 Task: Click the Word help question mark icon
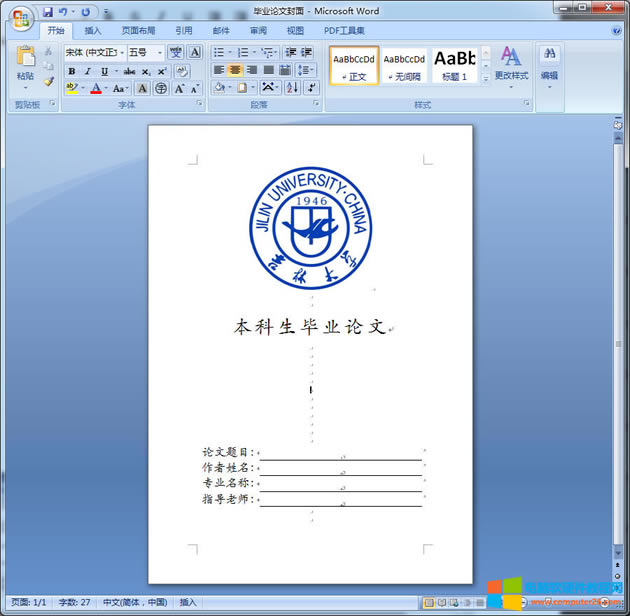pos(616,30)
